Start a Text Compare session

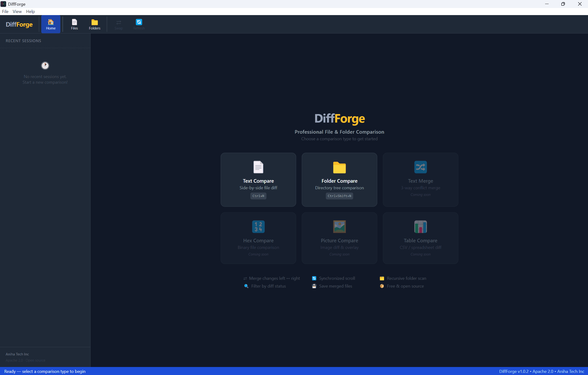click(x=258, y=180)
